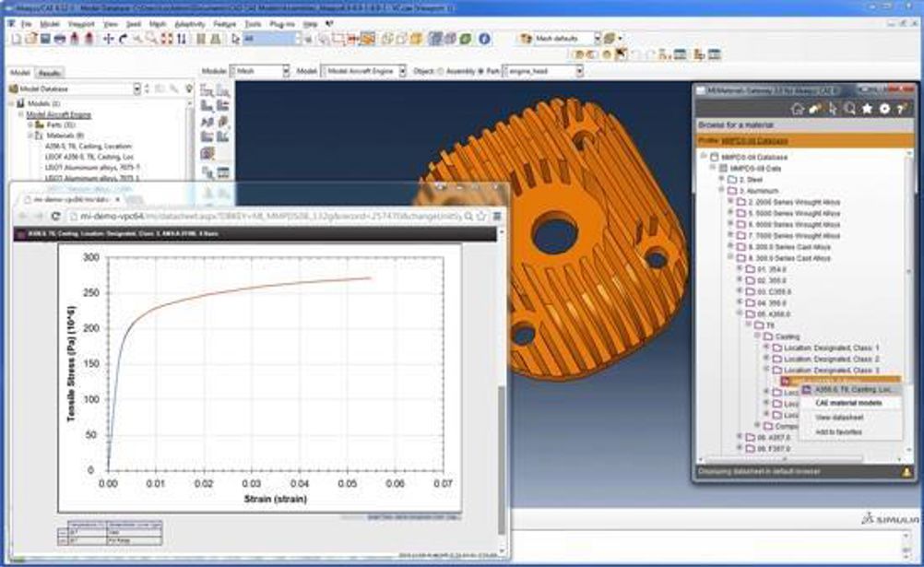
Task: Click the auto-fit view icon
Action: (166, 39)
